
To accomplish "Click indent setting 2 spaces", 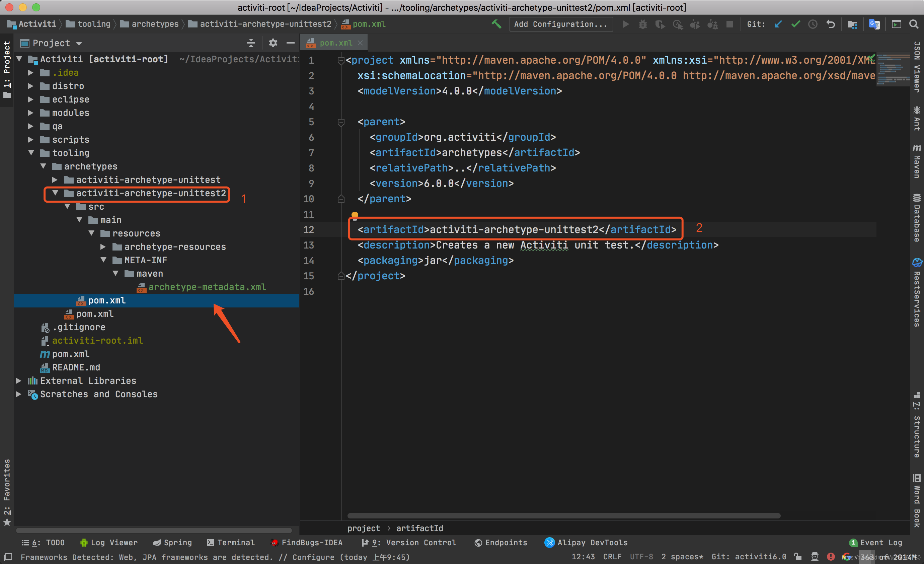I will coord(682,557).
